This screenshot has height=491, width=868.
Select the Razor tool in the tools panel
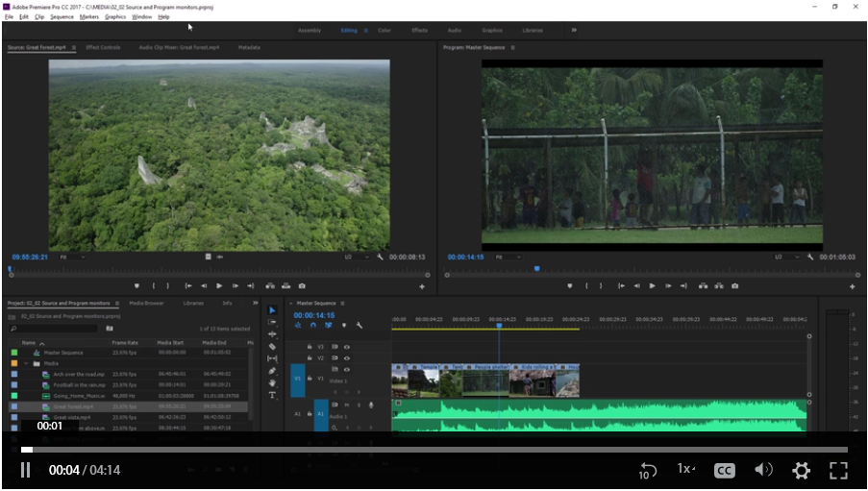pos(272,346)
